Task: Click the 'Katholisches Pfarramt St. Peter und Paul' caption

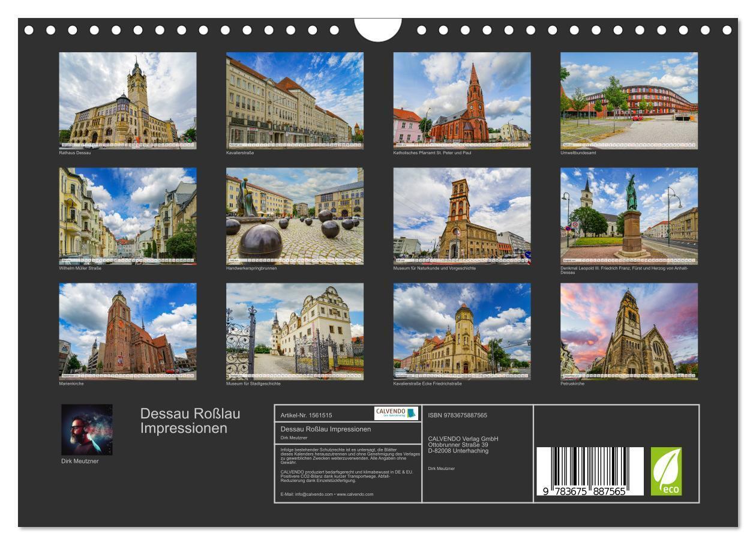Action: [432, 152]
